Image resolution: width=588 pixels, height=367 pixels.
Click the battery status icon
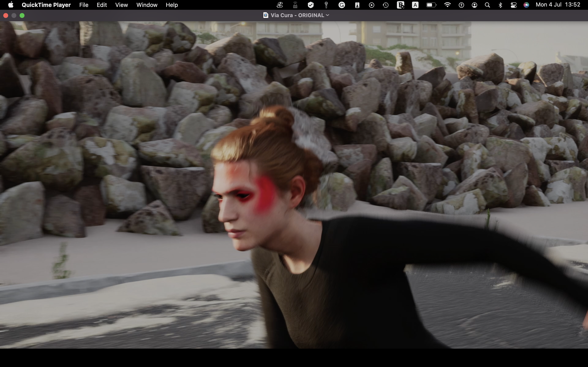click(431, 5)
